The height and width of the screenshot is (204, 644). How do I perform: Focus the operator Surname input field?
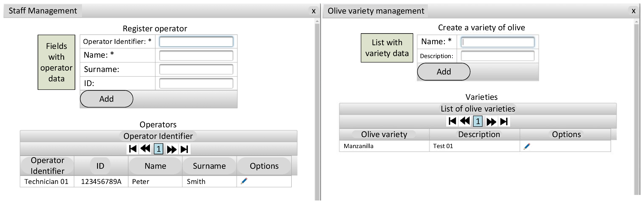[x=196, y=69]
